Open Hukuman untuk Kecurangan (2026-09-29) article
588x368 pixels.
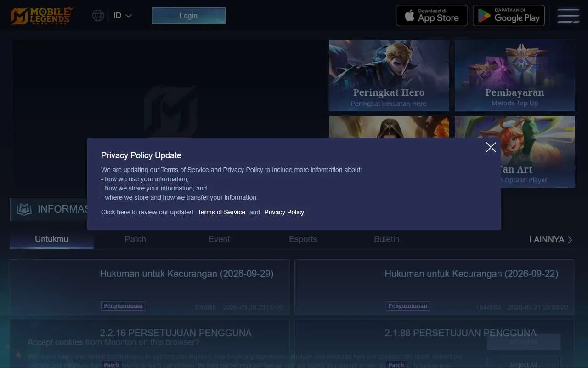150,287
